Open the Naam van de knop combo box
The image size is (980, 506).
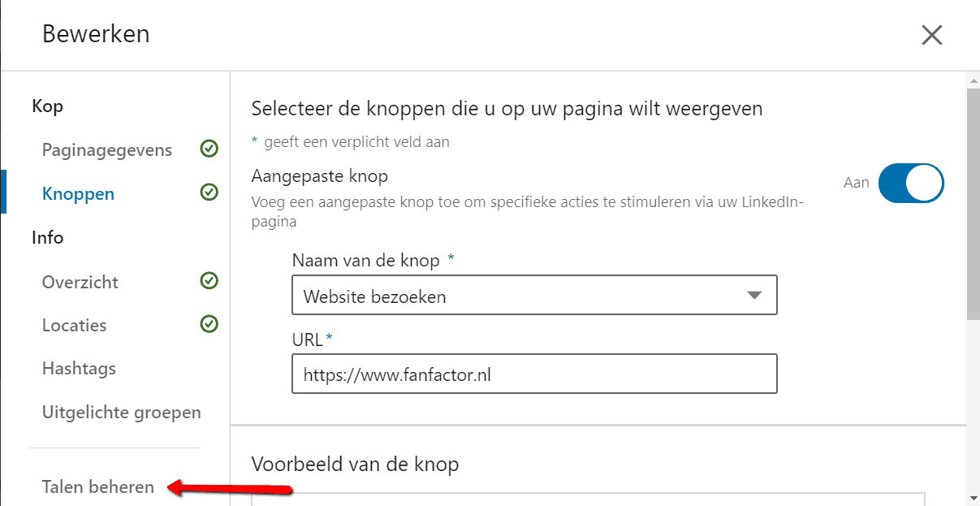534,296
